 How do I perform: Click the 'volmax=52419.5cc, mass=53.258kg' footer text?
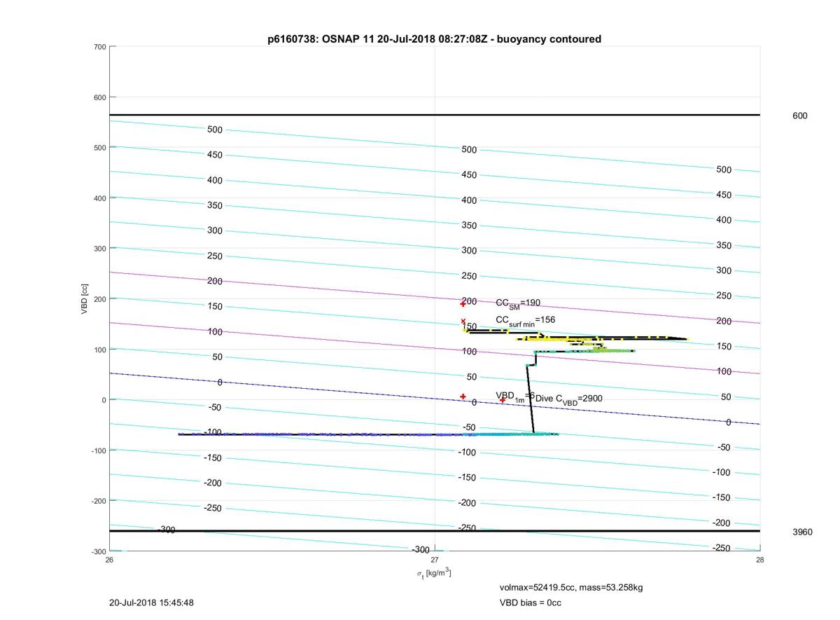click(x=570, y=587)
